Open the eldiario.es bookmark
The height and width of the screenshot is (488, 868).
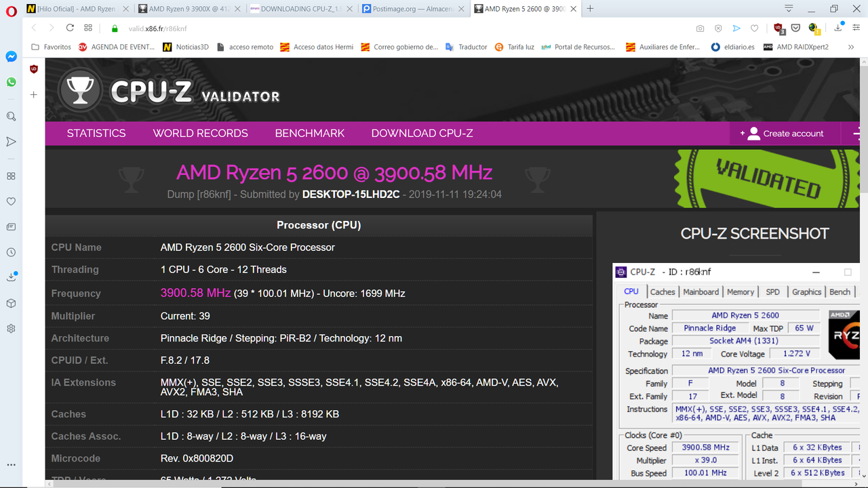point(734,47)
